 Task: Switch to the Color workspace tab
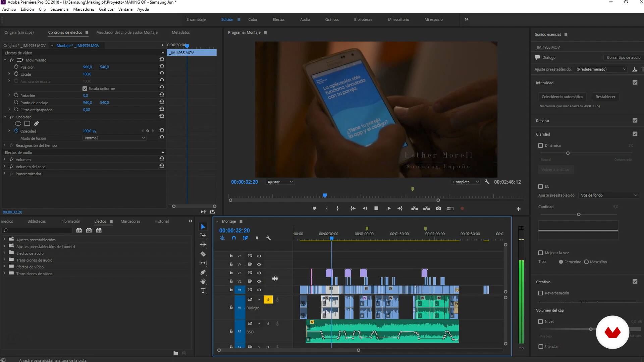click(x=253, y=19)
